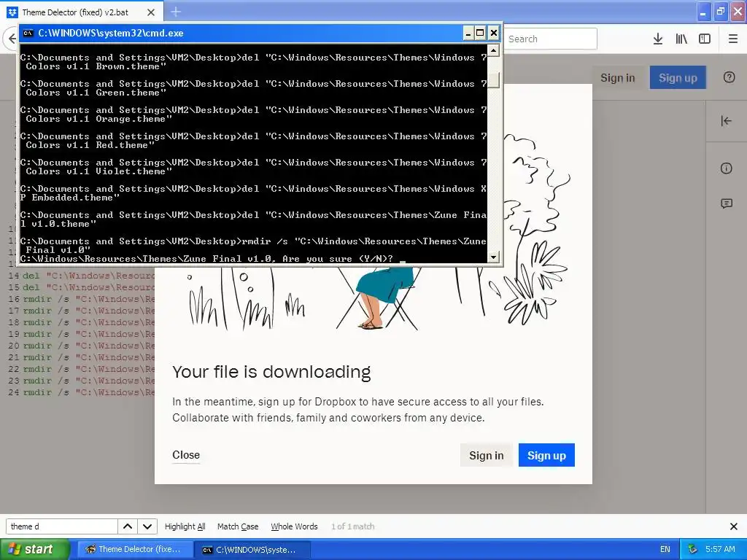Image resolution: width=747 pixels, height=560 pixels.
Task: Click the cmd.exe title bar icon
Action: pyautogui.click(x=28, y=33)
